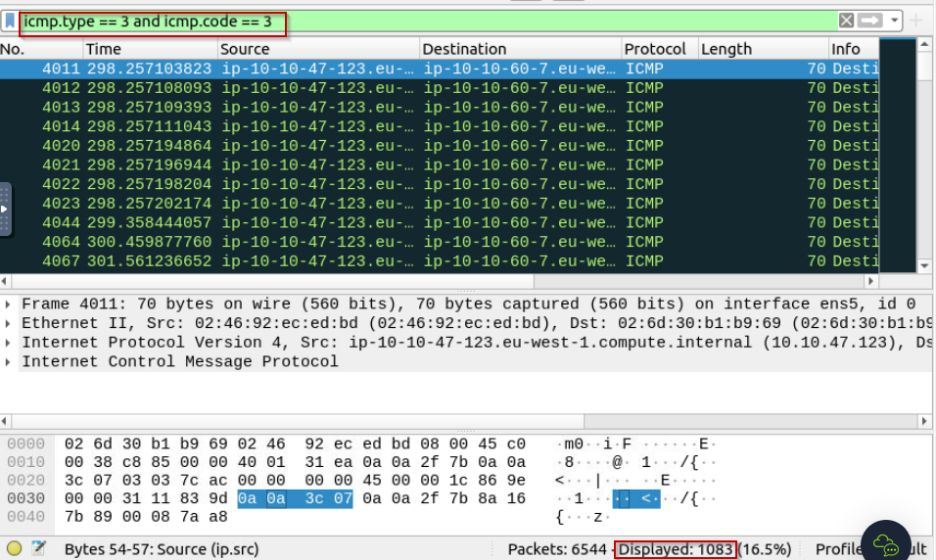Expand the Ethernet II details row

tap(8, 324)
